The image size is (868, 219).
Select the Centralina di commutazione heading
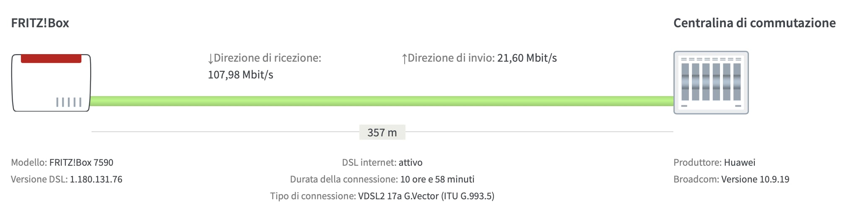(x=754, y=23)
